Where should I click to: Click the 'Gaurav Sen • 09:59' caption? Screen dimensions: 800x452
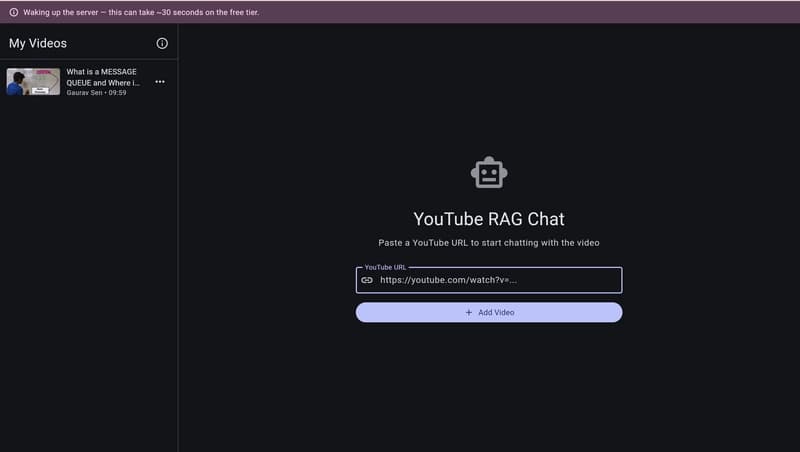point(96,93)
